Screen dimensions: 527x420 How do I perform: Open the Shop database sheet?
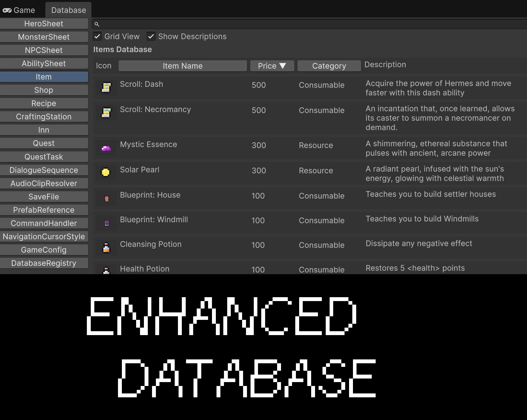click(44, 90)
